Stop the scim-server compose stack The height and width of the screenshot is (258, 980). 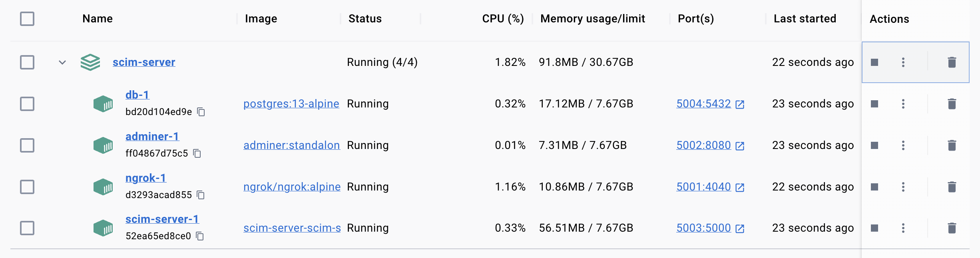click(875, 62)
